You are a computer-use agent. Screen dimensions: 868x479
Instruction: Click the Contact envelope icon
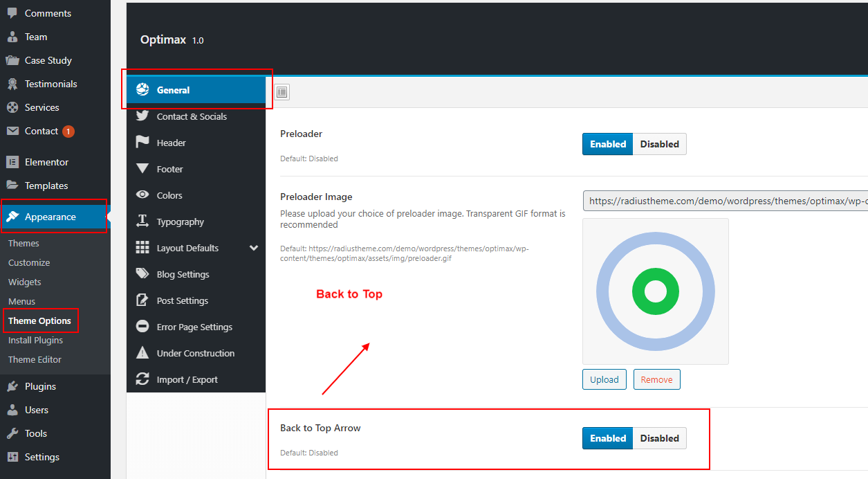pos(12,131)
